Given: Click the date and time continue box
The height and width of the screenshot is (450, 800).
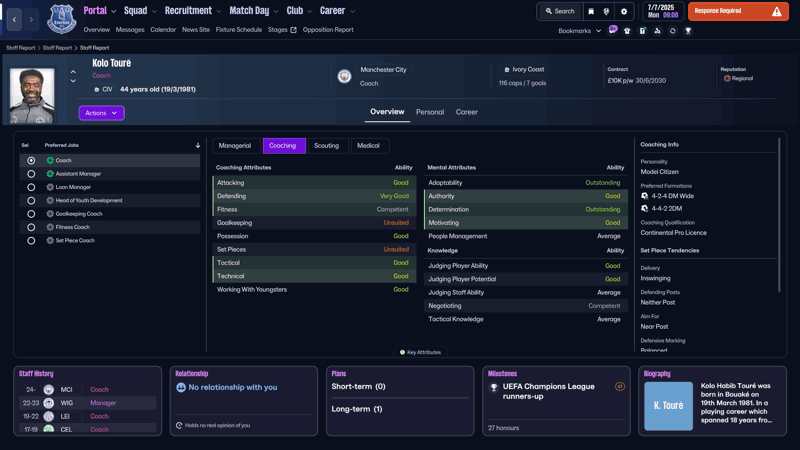Looking at the screenshot, I should tap(663, 11).
